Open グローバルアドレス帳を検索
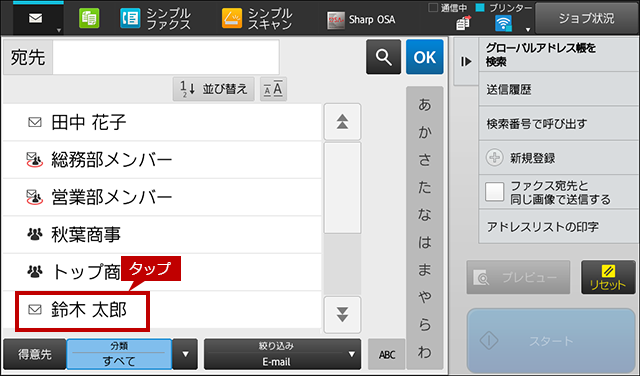 click(x=558, y=55)
